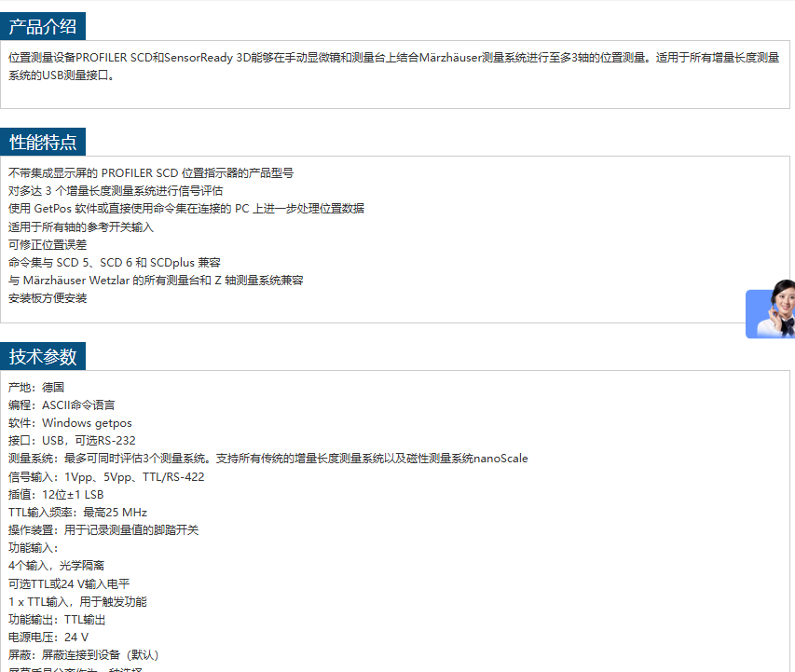Click the line about PROFILER SCD 位置指示器
795x672 pixels.
[151, 173]
